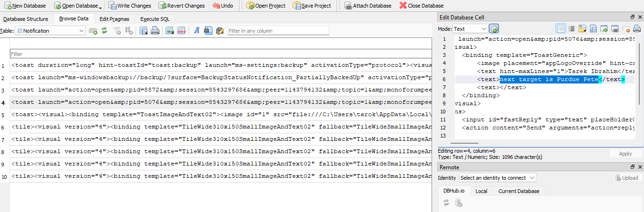Click the open in external application icon

[x=604, y=29]
